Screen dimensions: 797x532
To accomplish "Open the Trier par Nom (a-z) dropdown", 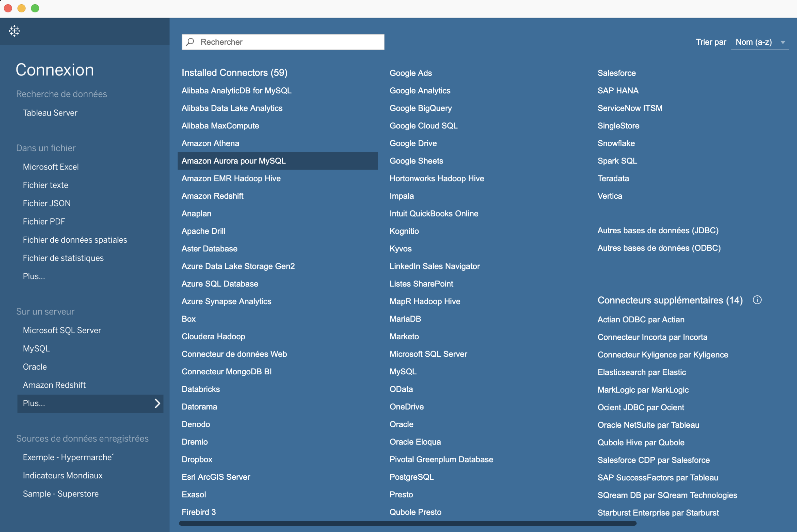I will pyautogui.click(x=759, y=42).
